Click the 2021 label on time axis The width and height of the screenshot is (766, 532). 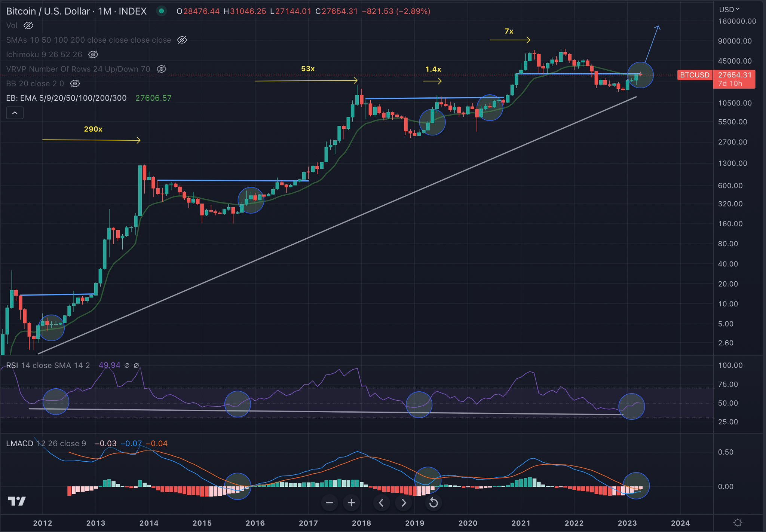(x=521, y=523)
